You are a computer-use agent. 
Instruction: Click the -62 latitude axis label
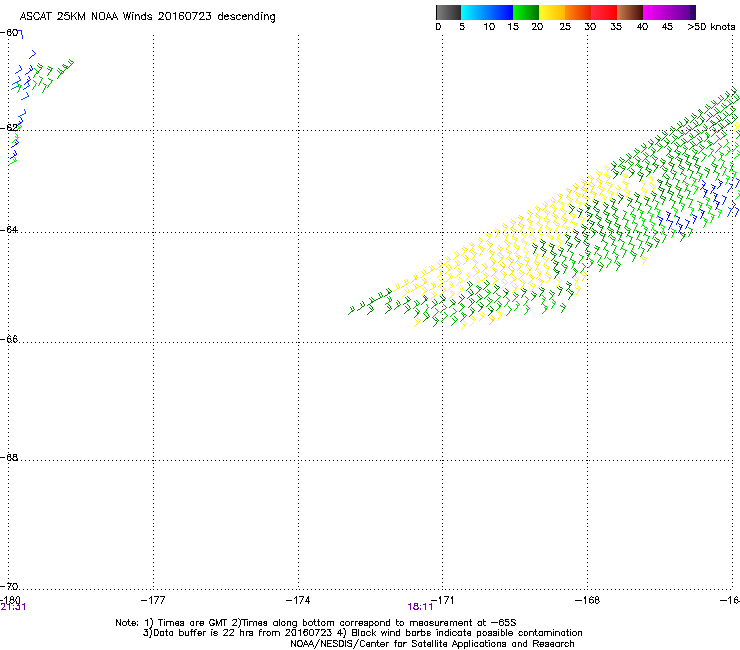[x=10, y=127]
